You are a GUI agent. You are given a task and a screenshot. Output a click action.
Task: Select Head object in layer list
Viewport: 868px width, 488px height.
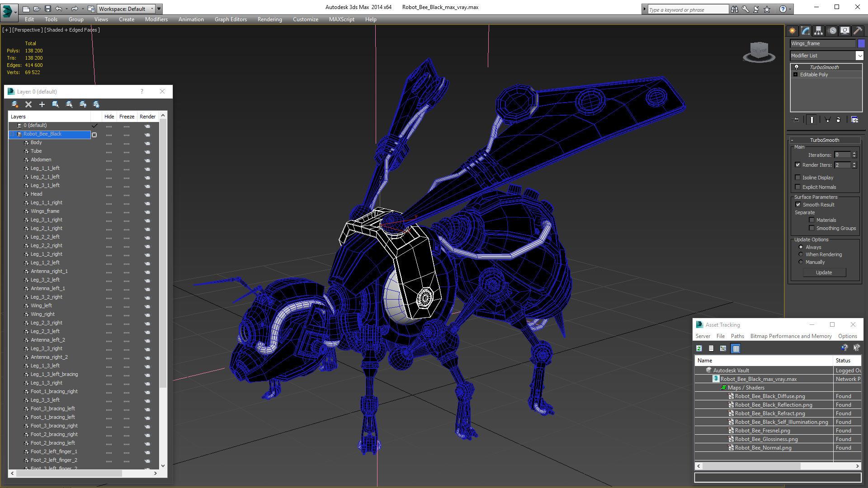[x=36, y=194]
